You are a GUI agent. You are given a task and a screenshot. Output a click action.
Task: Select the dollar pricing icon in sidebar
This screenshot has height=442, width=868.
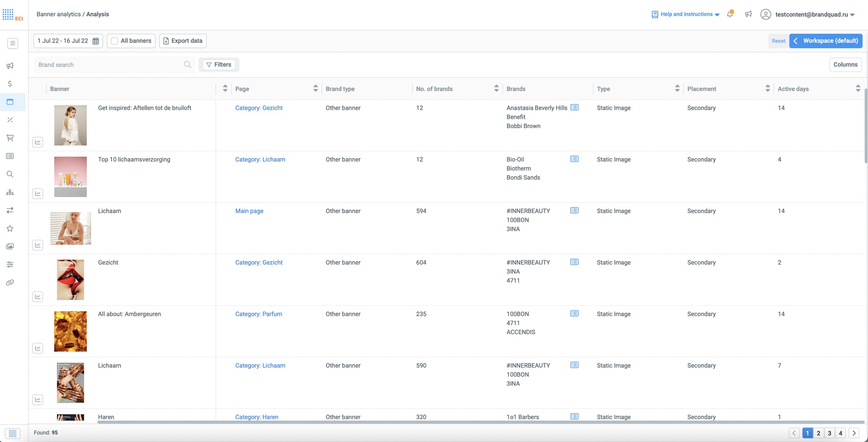tap(10, 84)
